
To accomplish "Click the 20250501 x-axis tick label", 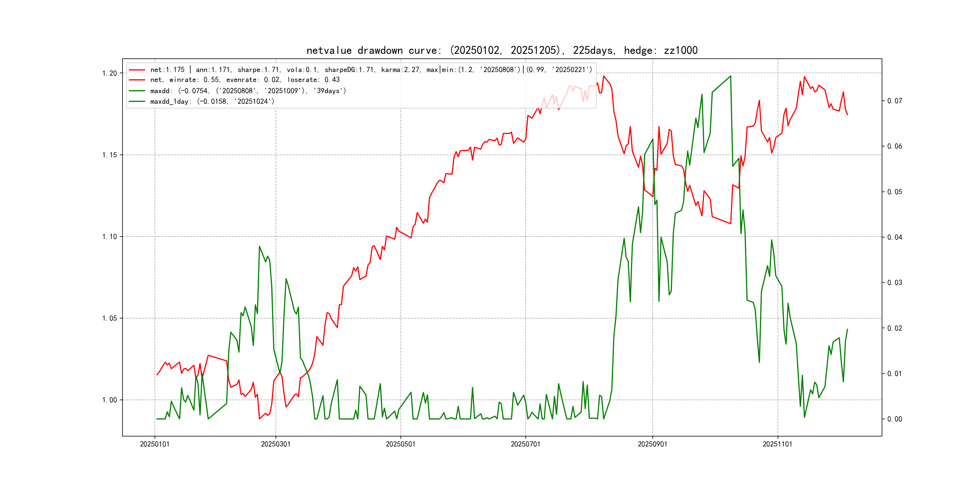I will (400, 444).
